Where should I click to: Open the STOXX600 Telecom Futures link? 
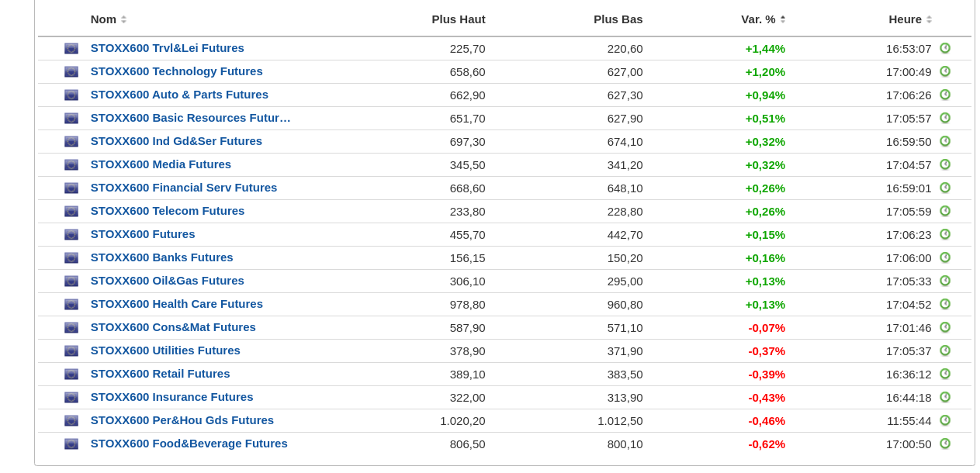coord(167,211)
